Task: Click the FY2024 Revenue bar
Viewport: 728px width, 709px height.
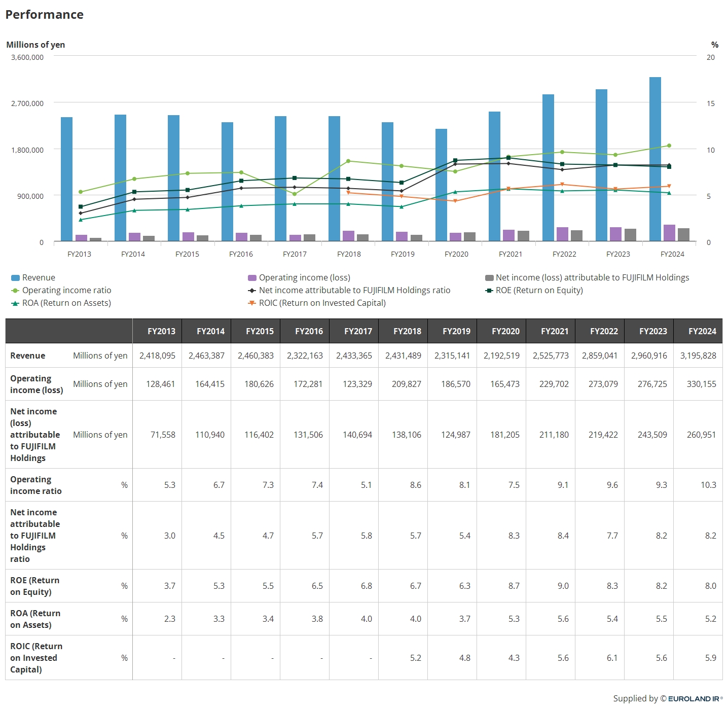Action: point(655,158)
